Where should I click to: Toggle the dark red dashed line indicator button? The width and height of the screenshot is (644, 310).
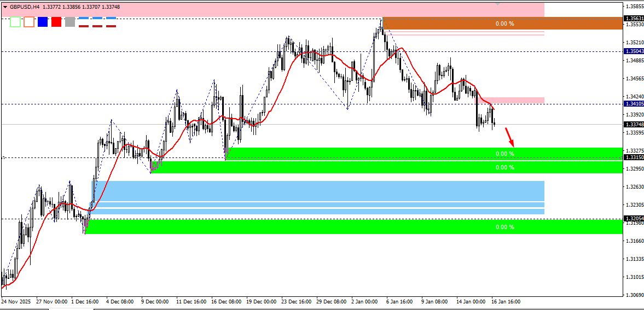click(x=97, y=26)
